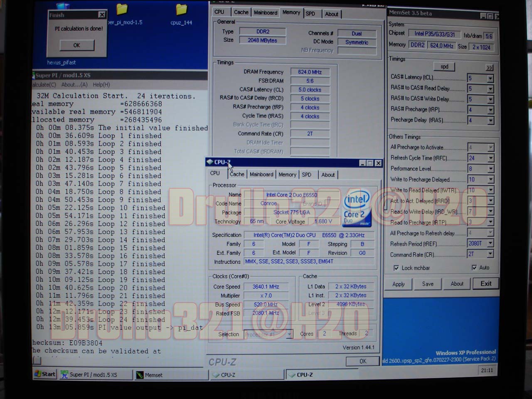
Task: Click the About button in MemSet
Action: coord(457,283)
